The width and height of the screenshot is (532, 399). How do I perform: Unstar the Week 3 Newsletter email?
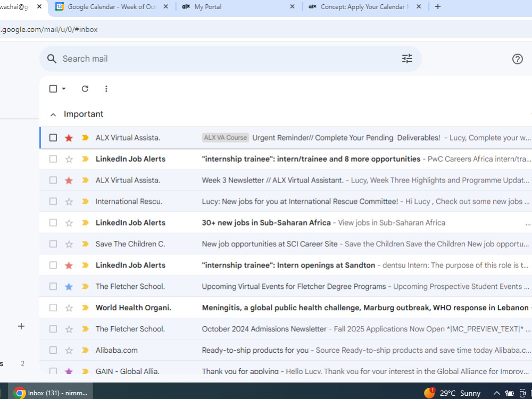(x=69, y=180)
